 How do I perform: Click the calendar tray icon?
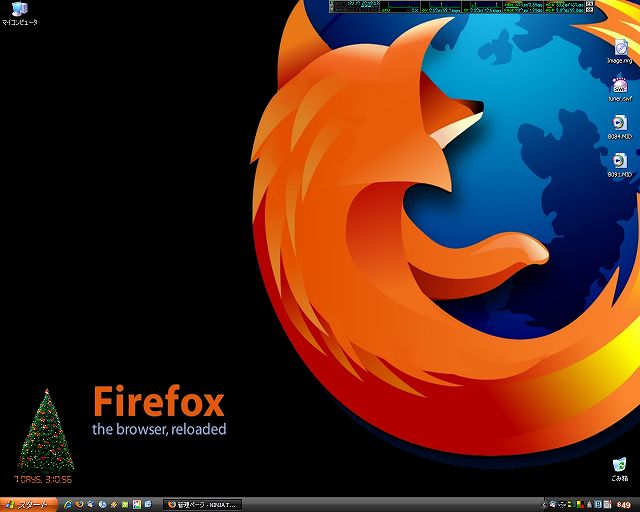click(x=607, y=505)
